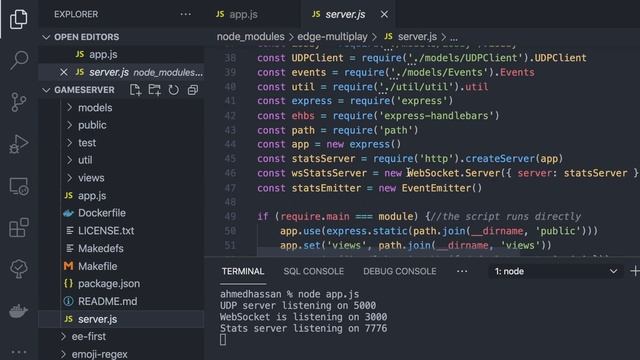The height and width of the screenshot is (360, 640).
Task: Switch to the SQL CONSOLE panel tab
Action: [x=313, y=271]
